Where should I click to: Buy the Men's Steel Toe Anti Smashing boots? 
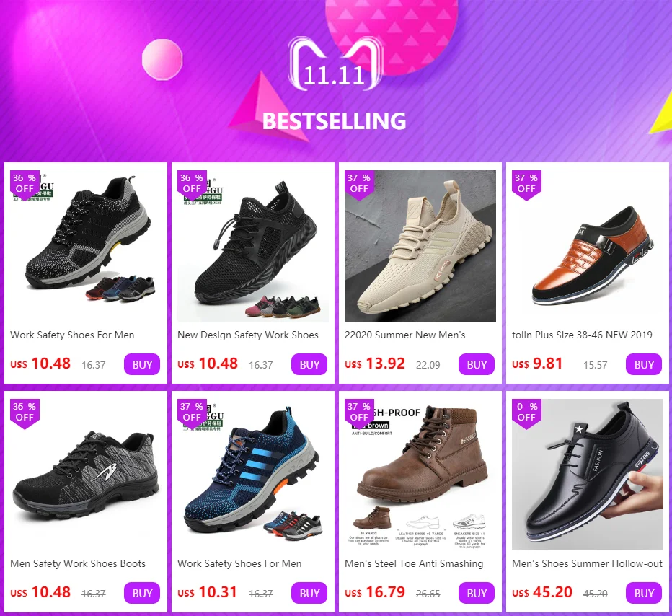pos(477,593)
